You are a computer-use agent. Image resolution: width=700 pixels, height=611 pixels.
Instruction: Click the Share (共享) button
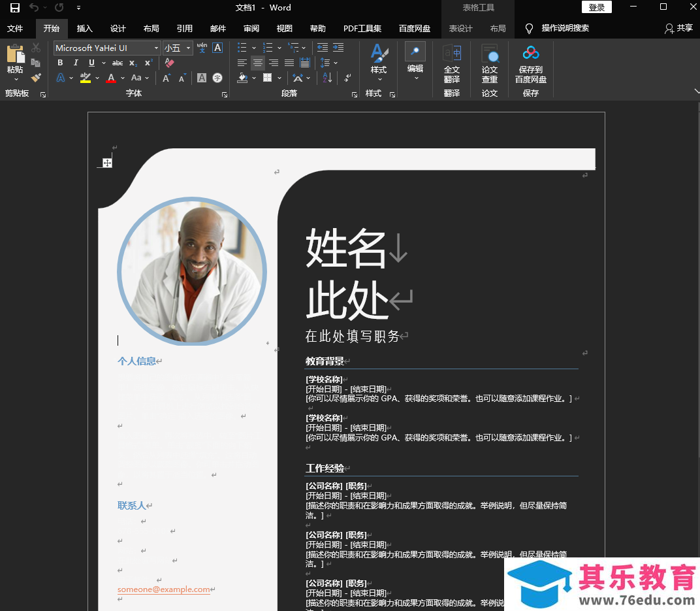(678, 28)
